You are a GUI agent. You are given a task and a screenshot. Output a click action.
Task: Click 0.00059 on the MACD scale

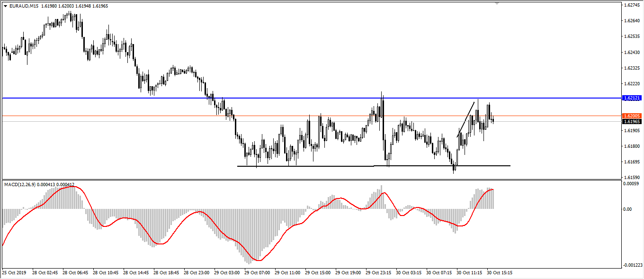pos(632,184)
